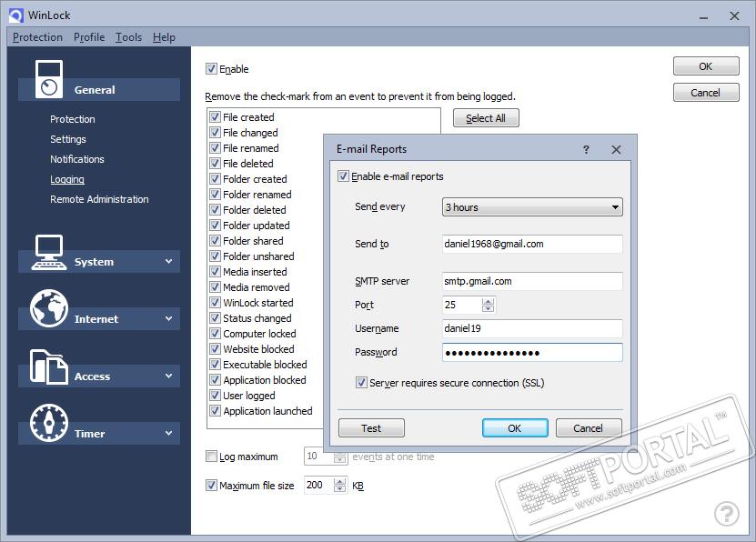Click the main window OK button

[x=706, y=66]
